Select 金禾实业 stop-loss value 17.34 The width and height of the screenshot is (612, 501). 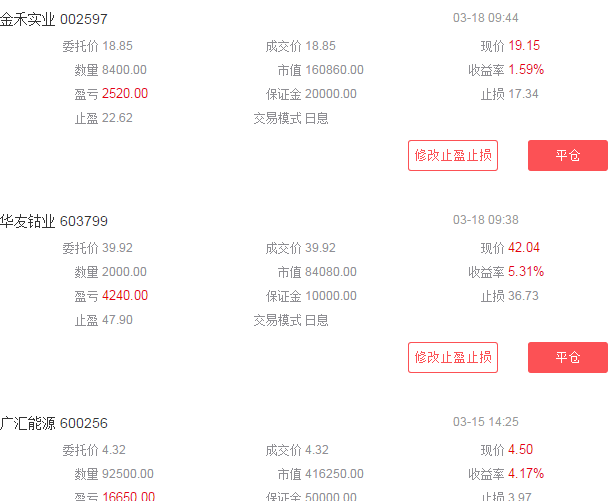523,94
